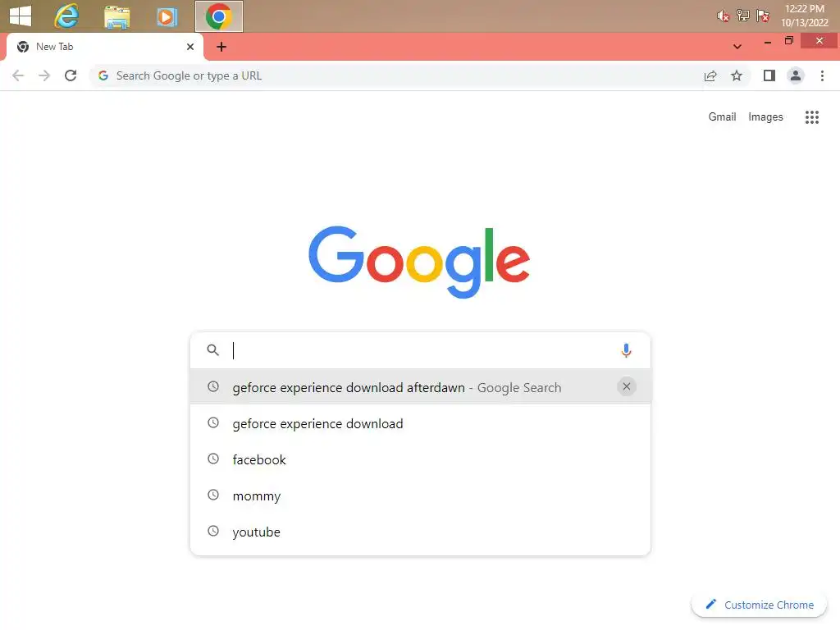Click the Customize Chrome button
This screenshot has height=630, width=840.
pyautogui.click(x=759, y=605)
